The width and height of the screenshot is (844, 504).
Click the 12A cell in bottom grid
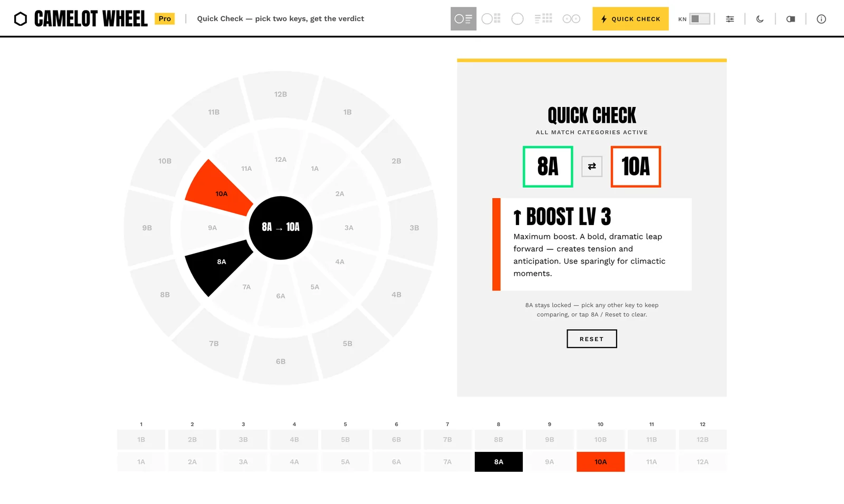[703, 462]
